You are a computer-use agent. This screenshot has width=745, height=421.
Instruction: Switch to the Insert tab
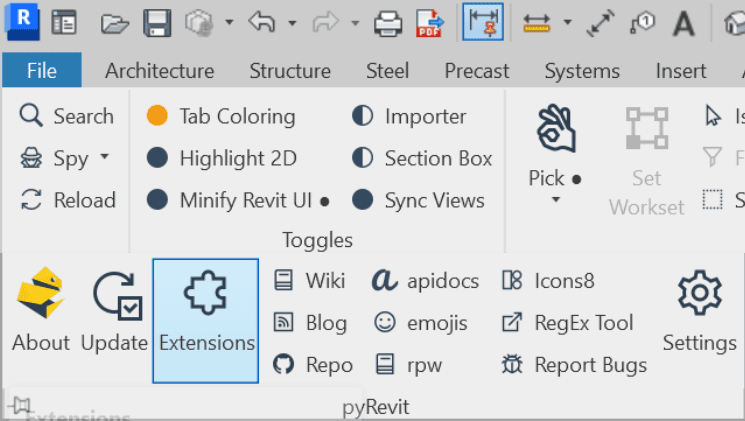pos(681,71)
